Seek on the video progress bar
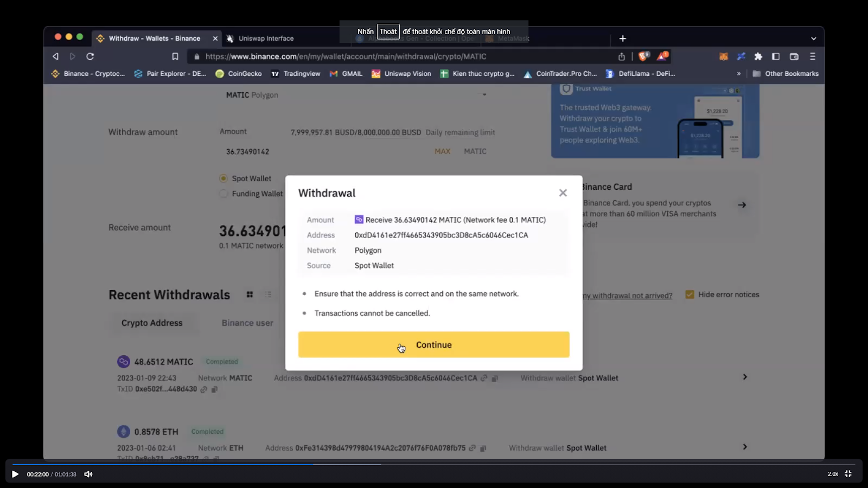Viewport: 868px width, 488px height. click(434, 464)
